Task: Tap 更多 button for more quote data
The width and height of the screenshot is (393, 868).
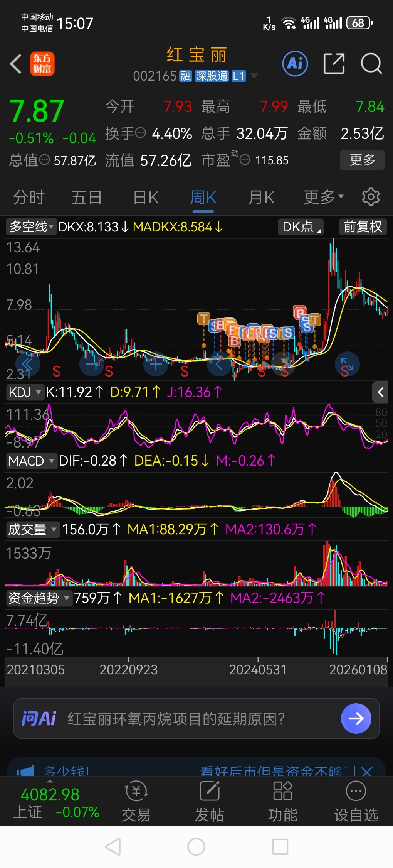Action: point(362,160)
